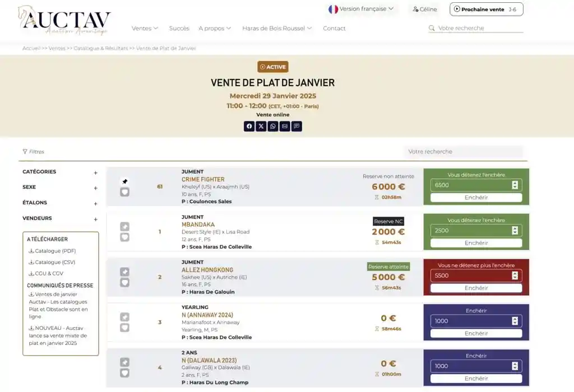Share the sale by SMS message icon

[297, 126]
